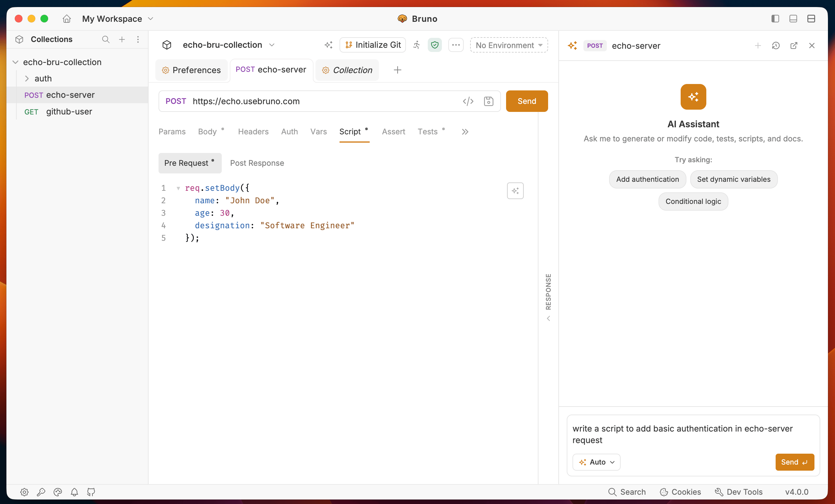Viewport: 835px width, 504px height.
Task: Open the collection runner icon
Action: click(x=417, y=45)
